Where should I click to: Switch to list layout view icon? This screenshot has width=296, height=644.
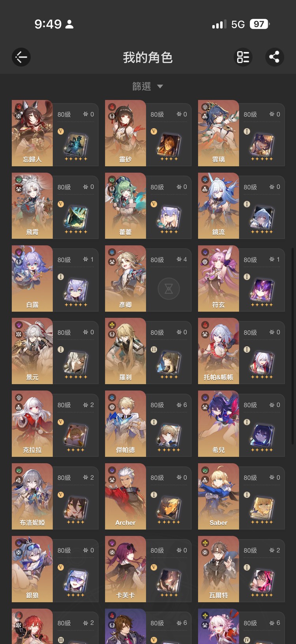click(243, 57)
